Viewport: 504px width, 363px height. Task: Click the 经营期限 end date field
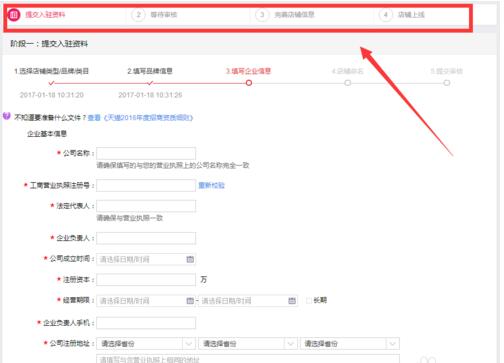click(248, 301)
